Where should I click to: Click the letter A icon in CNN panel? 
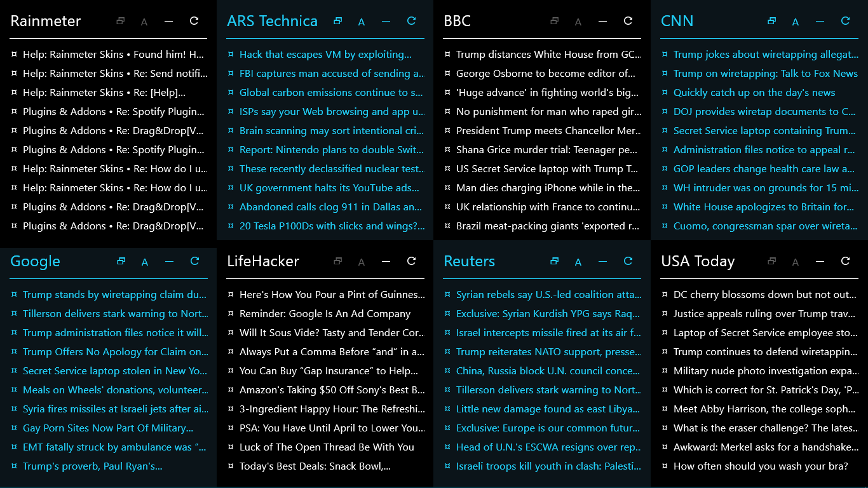(x=796, y=22)
